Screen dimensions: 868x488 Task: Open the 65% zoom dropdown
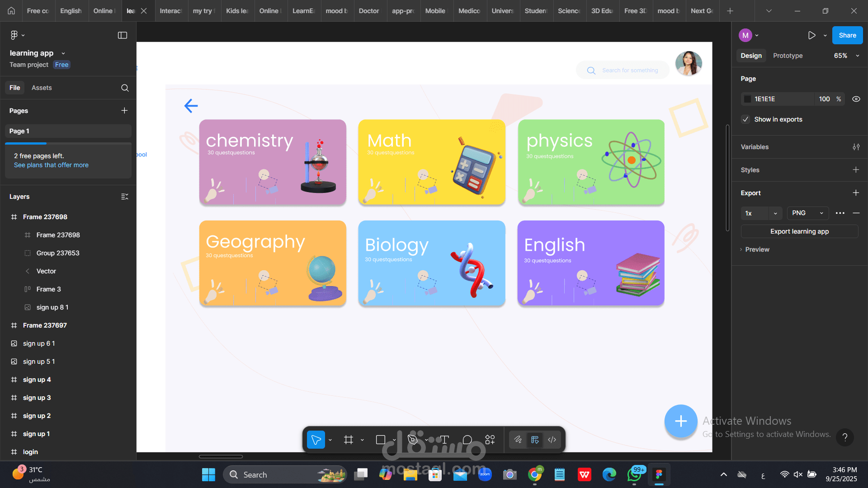846,56
